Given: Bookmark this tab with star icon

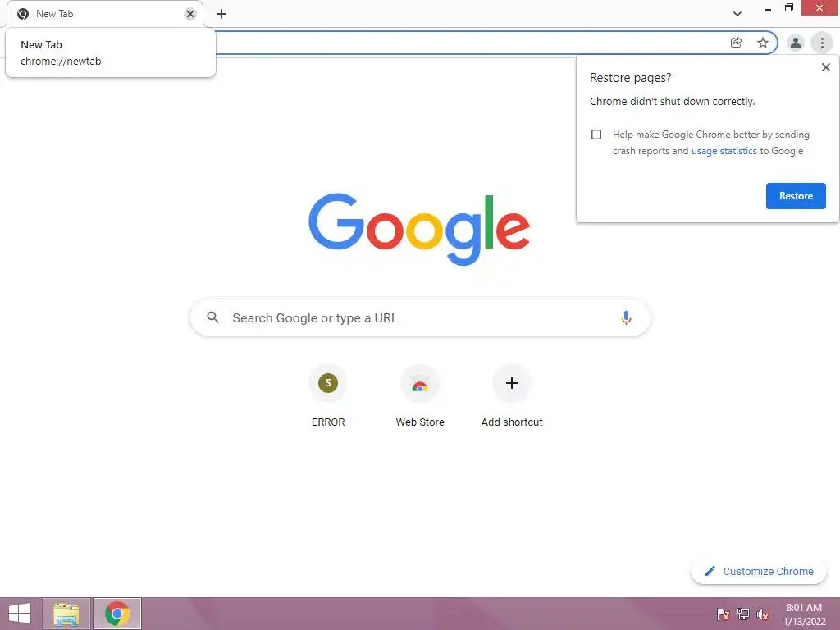Looking at the screenshot, I should pos(763,43).
